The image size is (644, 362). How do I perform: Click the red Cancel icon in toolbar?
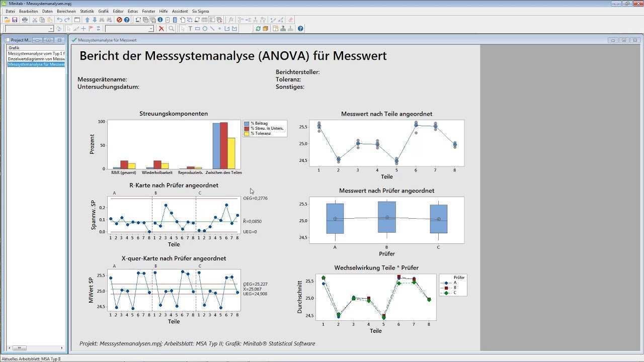pyautogui.click(x=119, y=20)
